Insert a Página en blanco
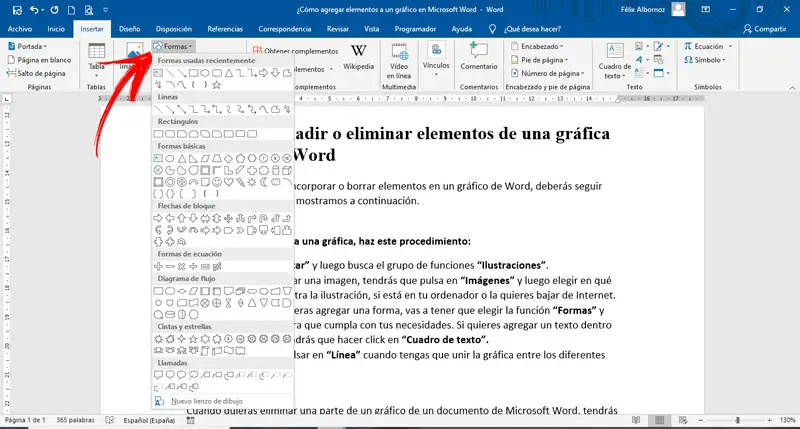Viewport: 800px width, 429px height. pyautogui.click(x=39, y=60)
